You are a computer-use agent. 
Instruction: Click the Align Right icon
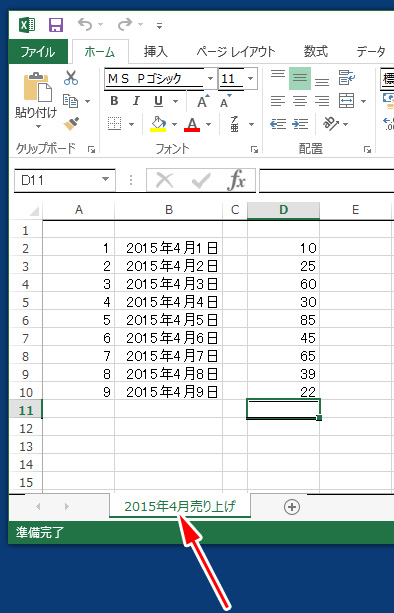point(322,101)
